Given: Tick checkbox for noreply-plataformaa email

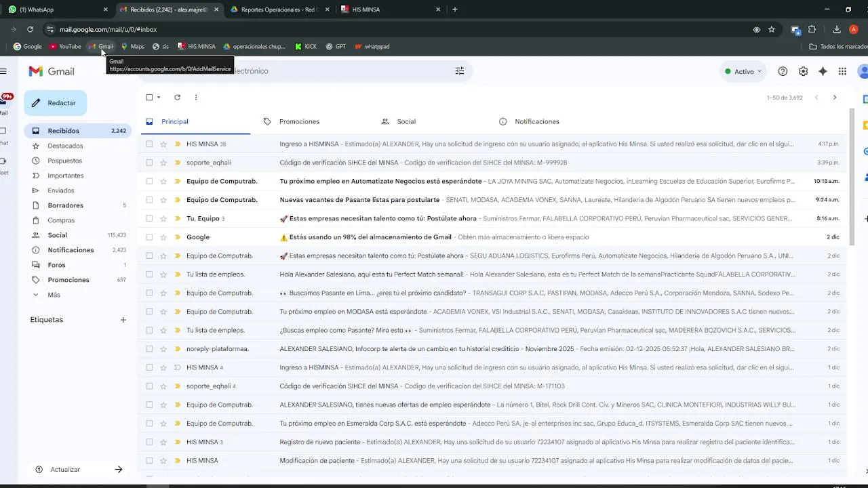Looking at the screenshot, I should pos(149,349).
